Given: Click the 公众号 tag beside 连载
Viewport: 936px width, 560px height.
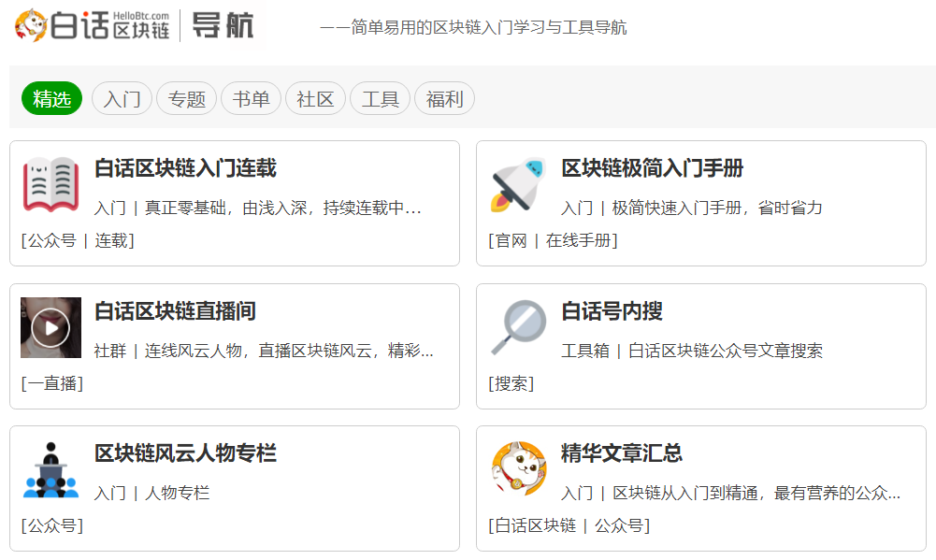Looking at the screenshot, I should [52, 240].
